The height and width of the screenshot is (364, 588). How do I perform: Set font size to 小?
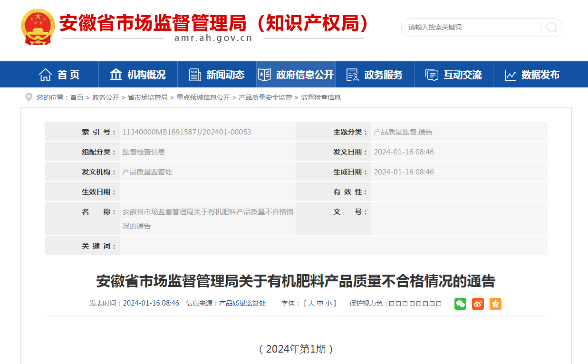tap(328, 303)
